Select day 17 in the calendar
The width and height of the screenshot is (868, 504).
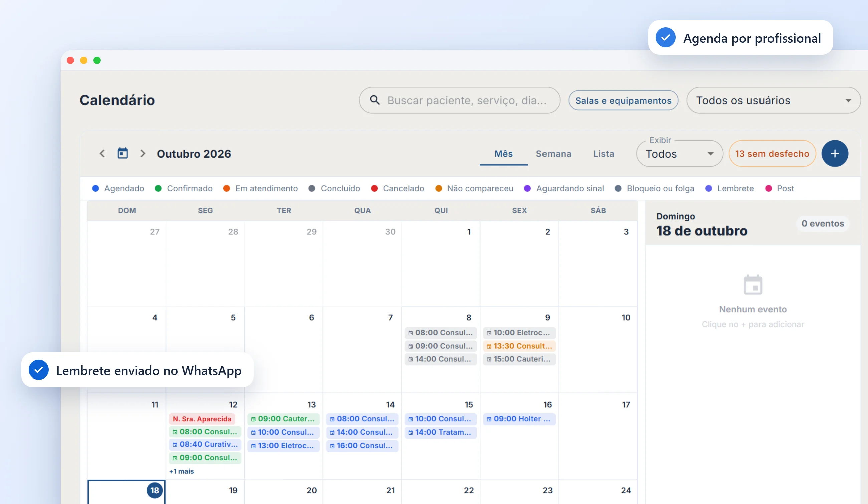pyautogui.click(x=598, y=436)
